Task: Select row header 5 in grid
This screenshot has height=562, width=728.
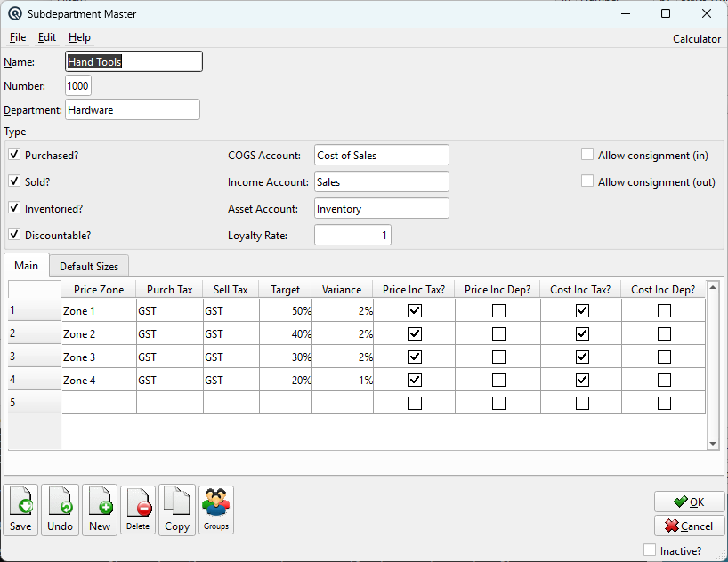Action: click(35, 402)
